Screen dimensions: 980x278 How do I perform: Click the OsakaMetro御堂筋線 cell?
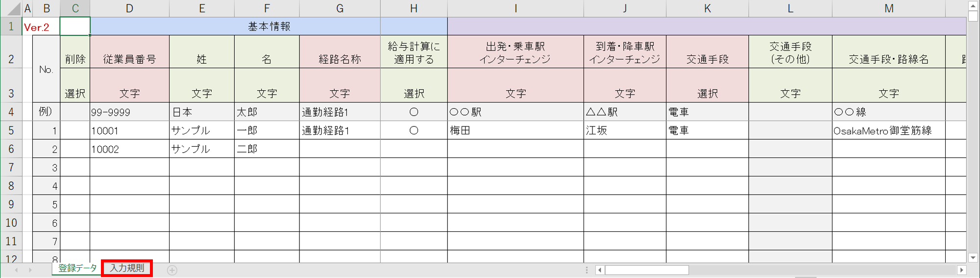pos(889,130)
